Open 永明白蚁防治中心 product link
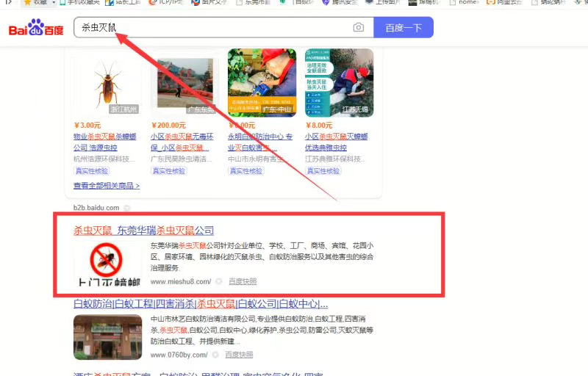588x376 pixels. pos(260,142)
